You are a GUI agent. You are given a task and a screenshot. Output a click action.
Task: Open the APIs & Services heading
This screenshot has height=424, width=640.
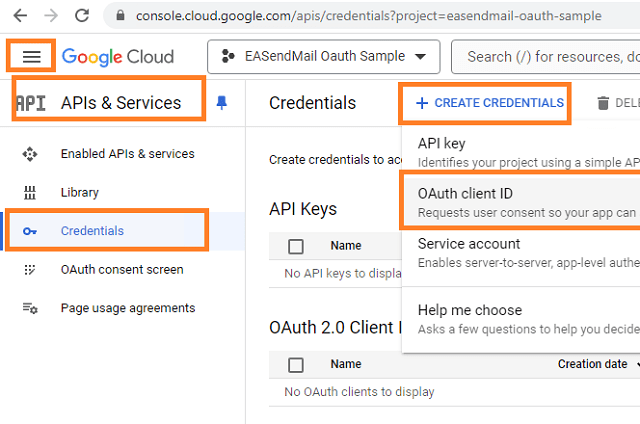(121, 103)
